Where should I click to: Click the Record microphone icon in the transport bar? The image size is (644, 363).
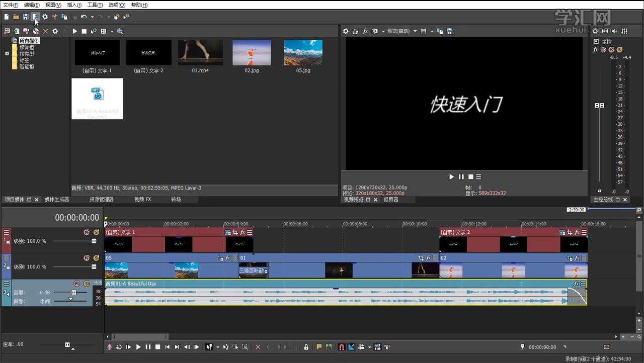(109, 347)
